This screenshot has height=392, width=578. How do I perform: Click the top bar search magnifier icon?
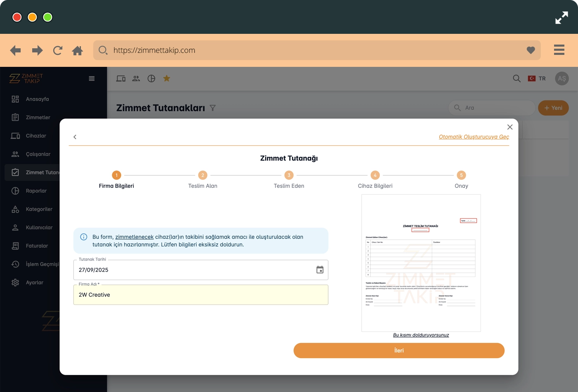(516, 78)
